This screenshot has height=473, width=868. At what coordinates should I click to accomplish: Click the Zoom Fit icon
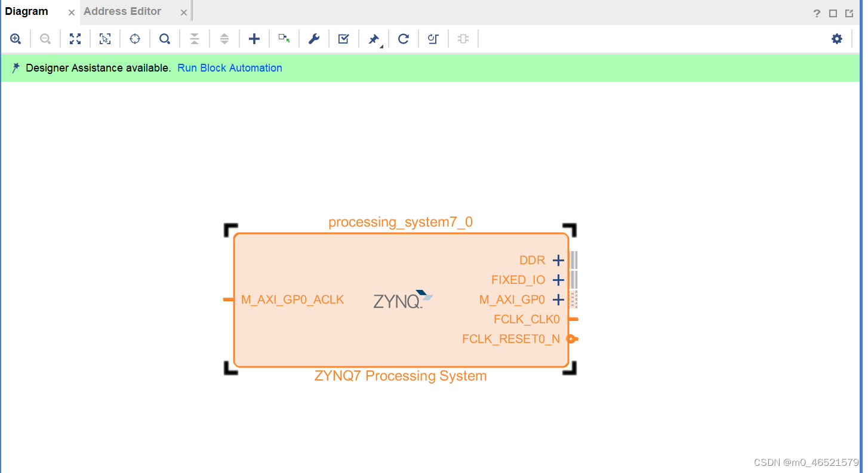[75, 38]
